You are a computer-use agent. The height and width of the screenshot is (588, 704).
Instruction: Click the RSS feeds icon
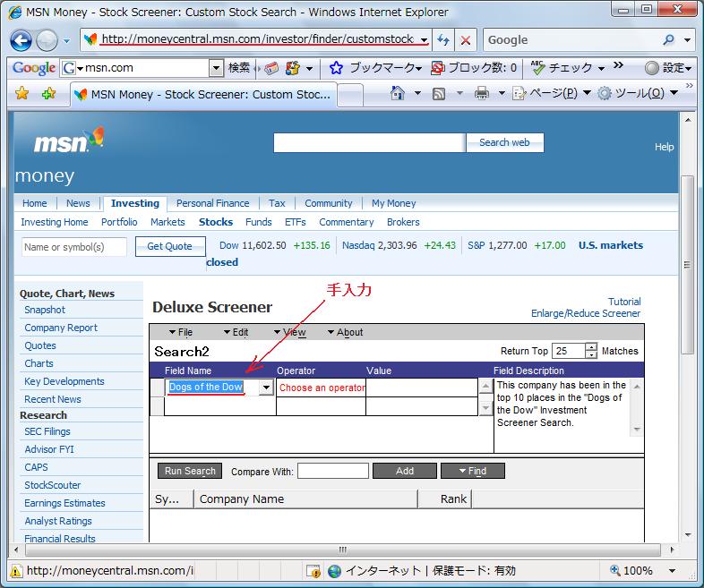click(x=439, y=93)
